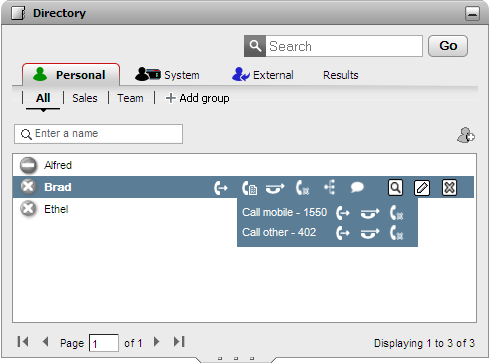Click the page number field

click(x=104, y=343)
